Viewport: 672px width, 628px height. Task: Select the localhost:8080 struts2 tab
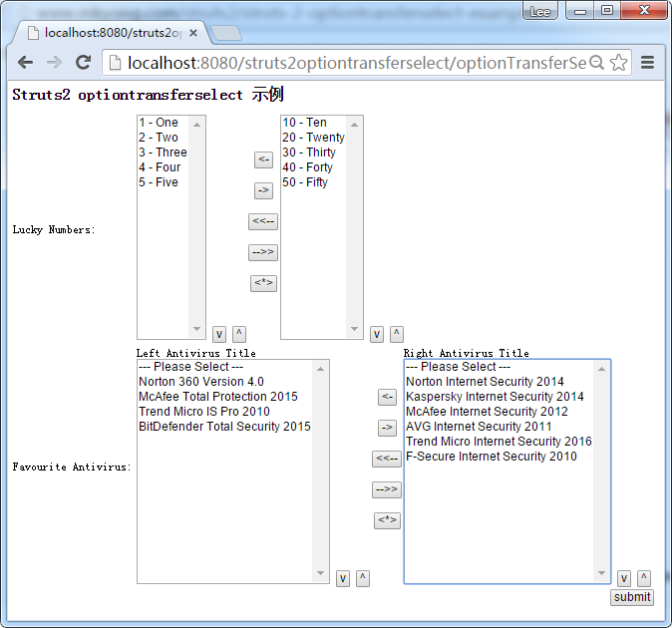[110, 33]
